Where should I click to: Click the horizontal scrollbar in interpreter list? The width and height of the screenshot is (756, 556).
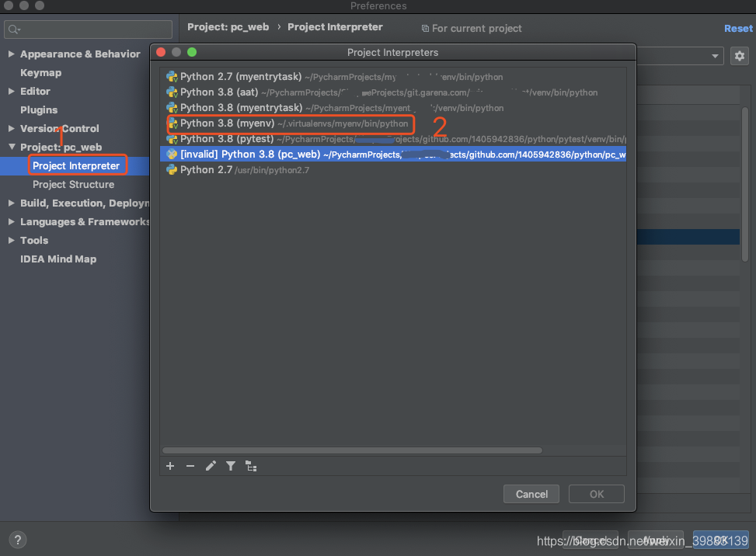353,450
